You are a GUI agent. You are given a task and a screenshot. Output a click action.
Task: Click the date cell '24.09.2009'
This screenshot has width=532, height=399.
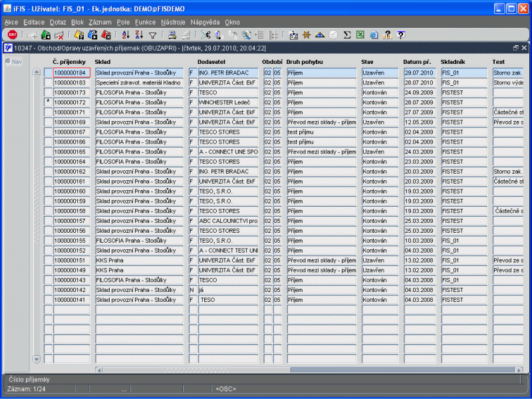pos(420,92)
